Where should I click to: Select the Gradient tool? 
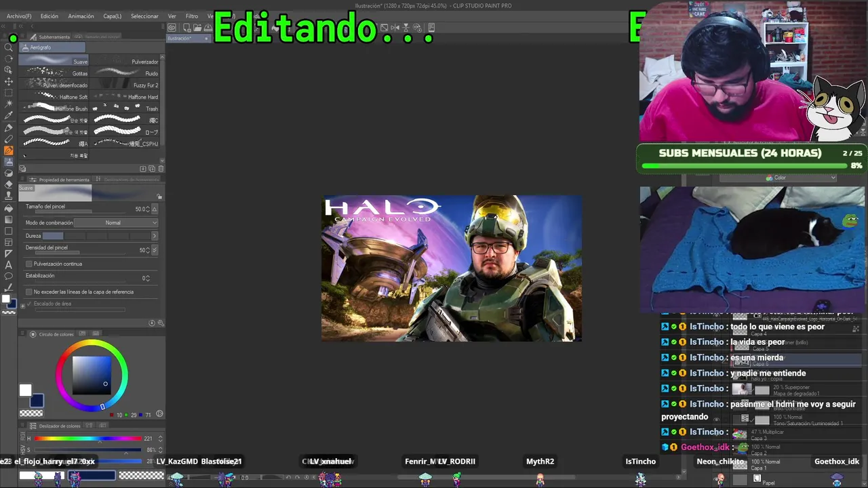[x=9, y=219]
